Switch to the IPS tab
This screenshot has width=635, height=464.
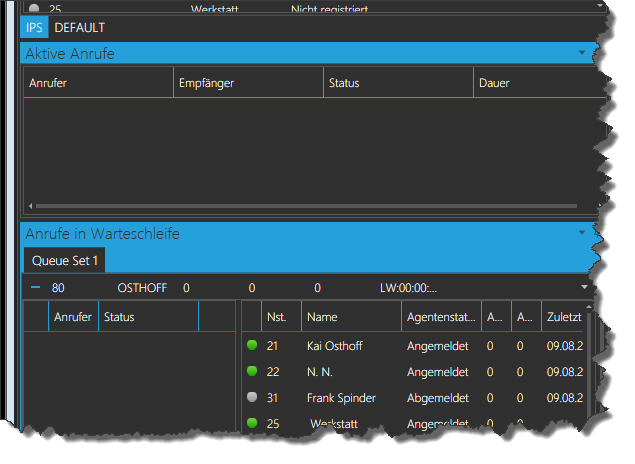point(34,28)
